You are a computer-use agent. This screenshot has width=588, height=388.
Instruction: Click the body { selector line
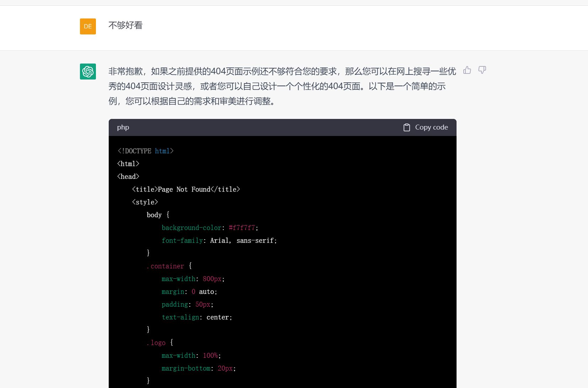click(158, 215)
